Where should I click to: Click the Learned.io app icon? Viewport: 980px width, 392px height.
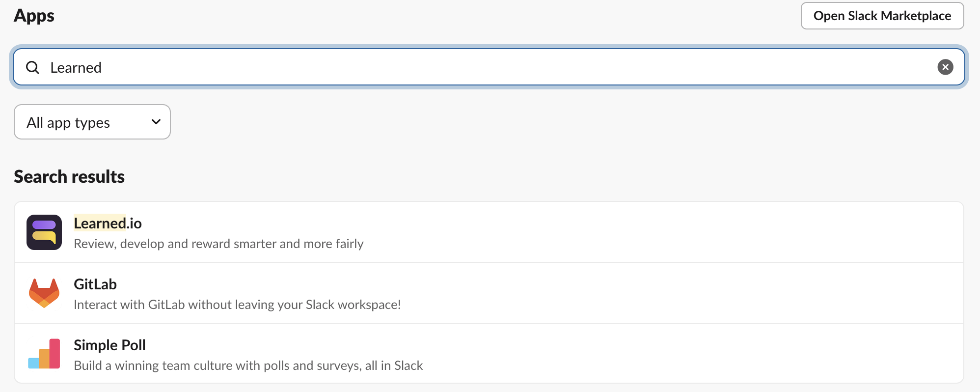(44, 232)
